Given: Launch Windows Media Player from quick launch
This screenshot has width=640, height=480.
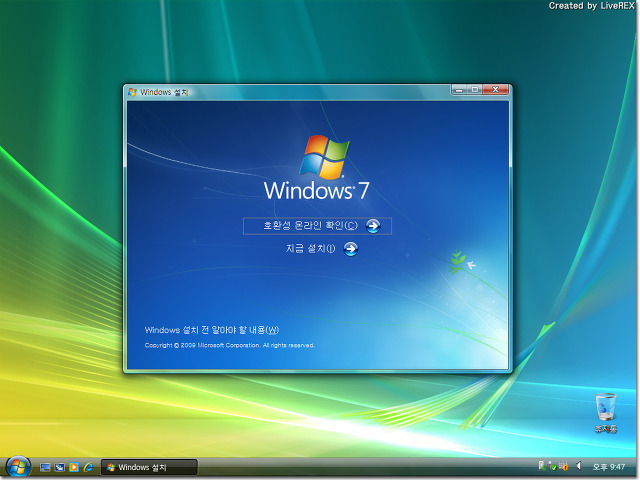Looking at the screenshot, I should click(x=74, y=467).
